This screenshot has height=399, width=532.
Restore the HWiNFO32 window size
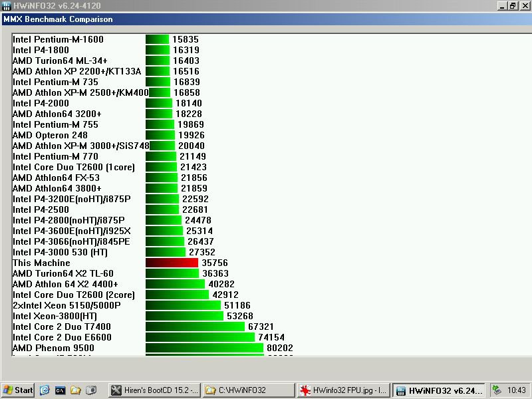point(513,6)
